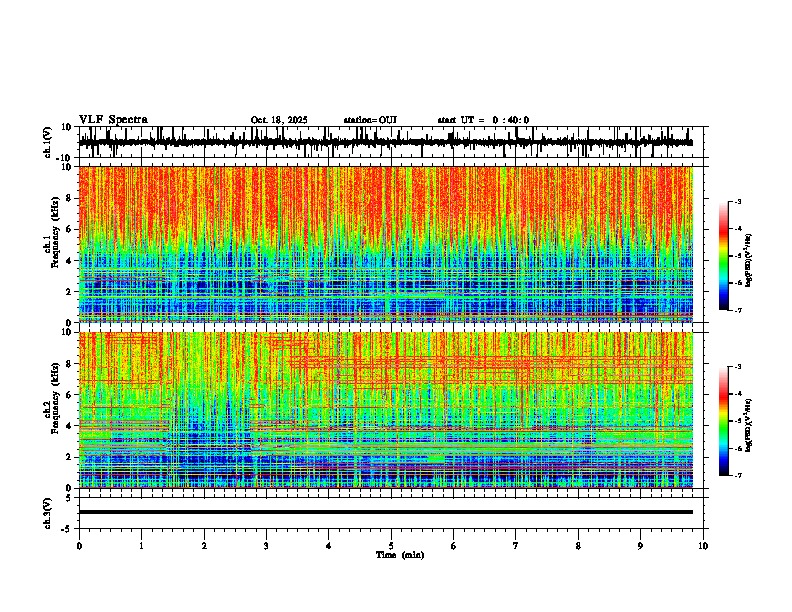Click the "8" kHz tick on ch.1 spectrogram axis
This screenshot has width=792, height=612.
tap(69, 198)
